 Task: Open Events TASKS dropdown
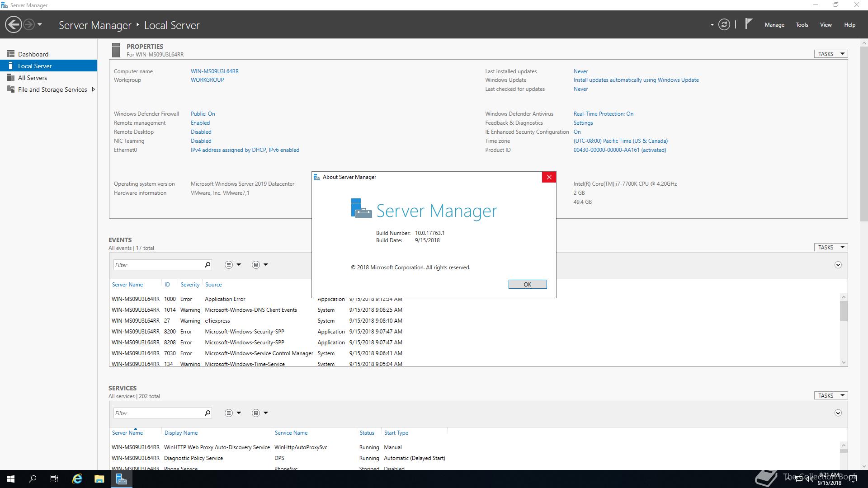point(831,247)
